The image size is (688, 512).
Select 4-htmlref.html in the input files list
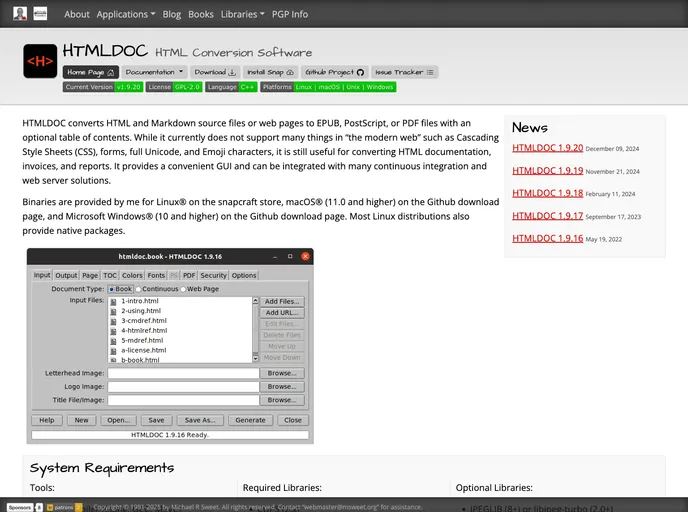coord(144,330)
